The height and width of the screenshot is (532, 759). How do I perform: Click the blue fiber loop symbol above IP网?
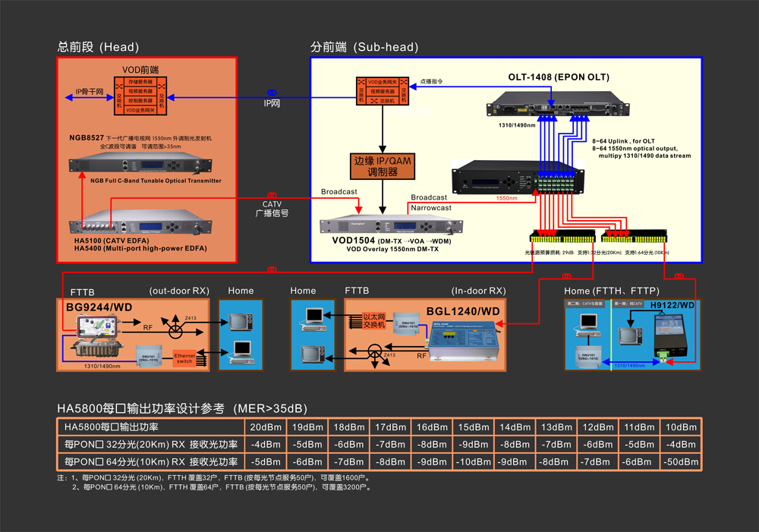pos(272,93)
